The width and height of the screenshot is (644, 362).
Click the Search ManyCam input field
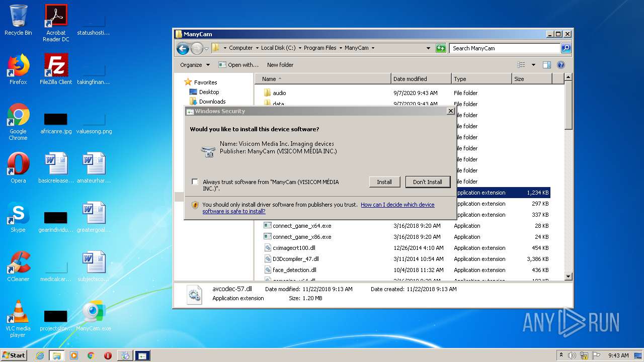pyautogui.click(x=505, y=48)
